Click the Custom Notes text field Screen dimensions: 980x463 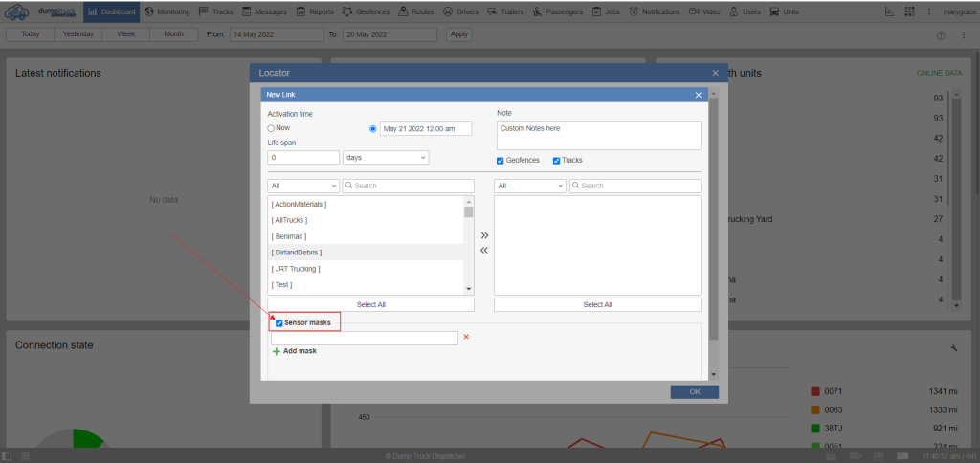(x=599, y=134)
